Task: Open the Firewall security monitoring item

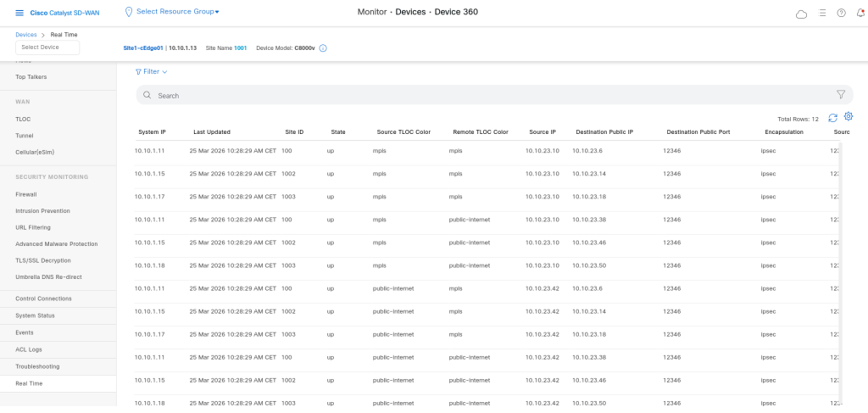Action: (26, 194)
